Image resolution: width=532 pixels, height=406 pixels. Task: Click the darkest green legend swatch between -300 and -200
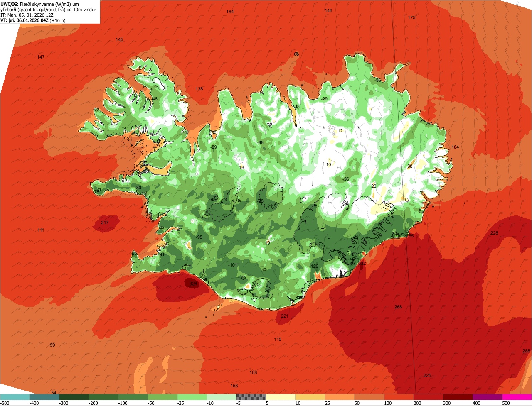74,397
